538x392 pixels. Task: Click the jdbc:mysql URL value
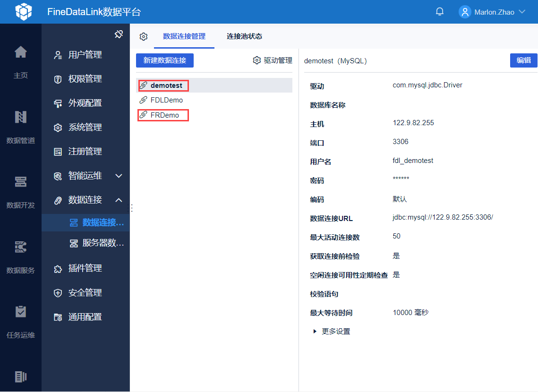click(x=443, y=217)
